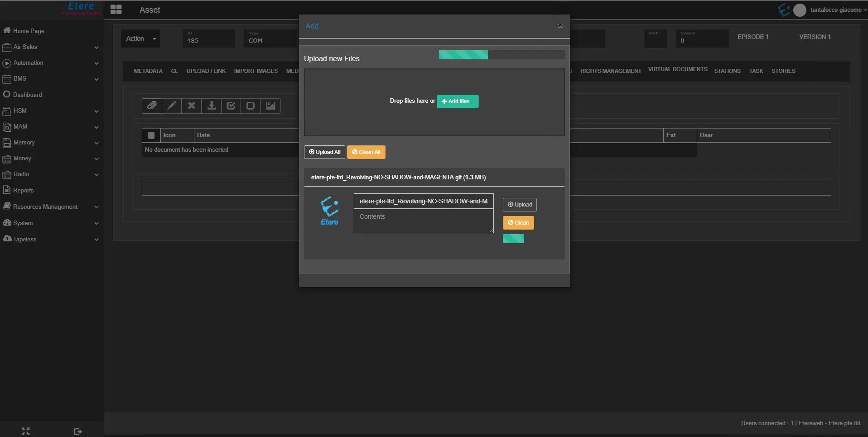The width and height of the screenshot is (868, 437).
Task: Open the Action dropdown
Action: (x=140, y=38)
